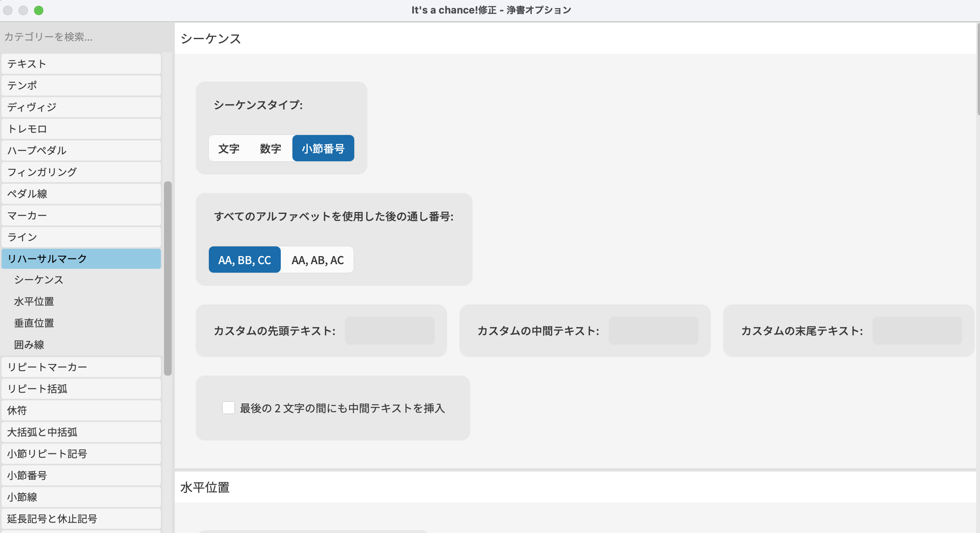Screen dimensions: 980x533
Task: Jump to the 垂直位置 subsection in sidebar
Action: 34,323
